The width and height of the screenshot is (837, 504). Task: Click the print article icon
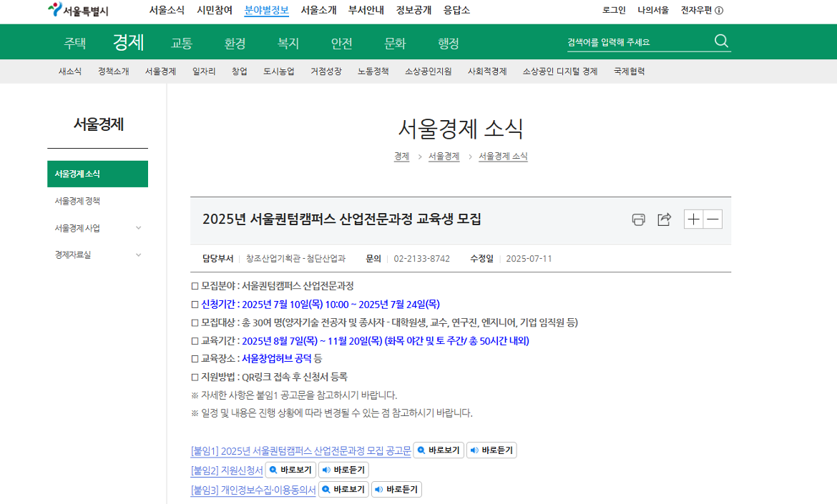[637, 220]
